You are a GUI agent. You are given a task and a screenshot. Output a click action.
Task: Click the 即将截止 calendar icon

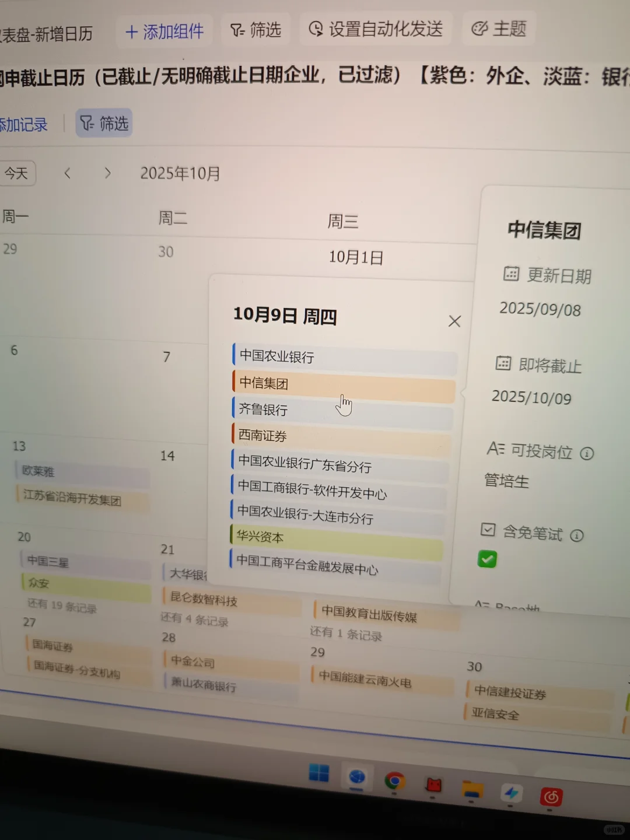[503, 363]
